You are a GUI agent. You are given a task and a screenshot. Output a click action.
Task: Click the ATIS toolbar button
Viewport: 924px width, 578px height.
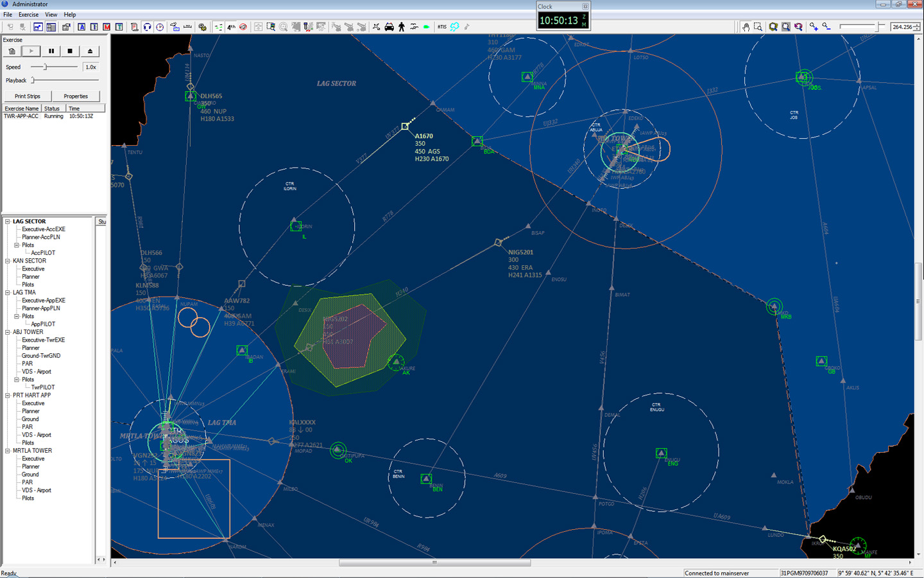442,27
